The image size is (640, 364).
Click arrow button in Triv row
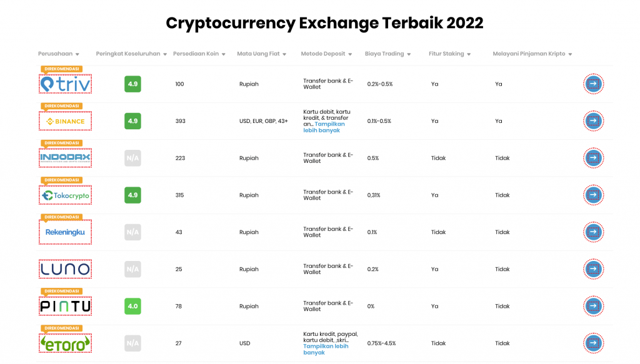594,84
